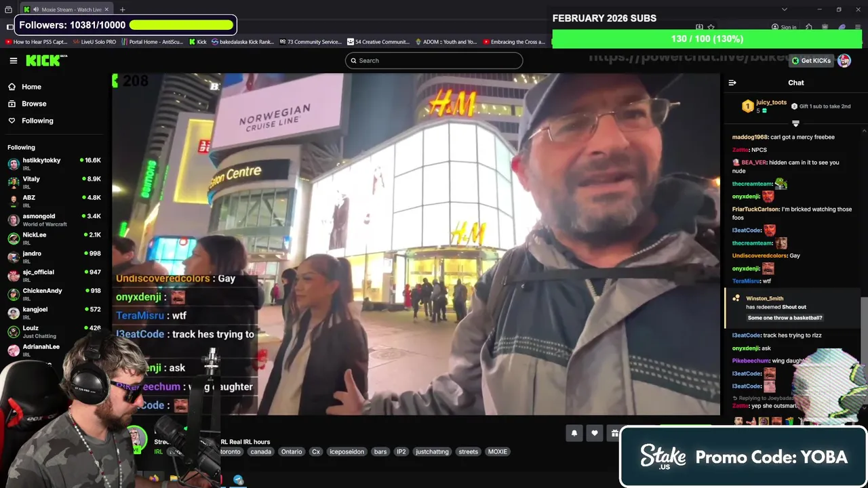Screen dimensions: 868x488
Task: Close the Moxie Stream browser tab
Action: click(x=106, y=9)
